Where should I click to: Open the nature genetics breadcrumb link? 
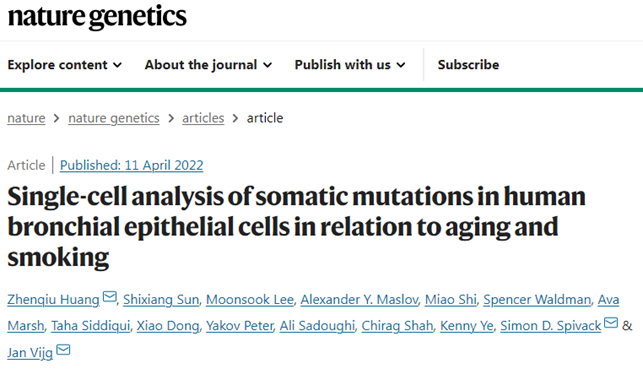coord(114,118)
